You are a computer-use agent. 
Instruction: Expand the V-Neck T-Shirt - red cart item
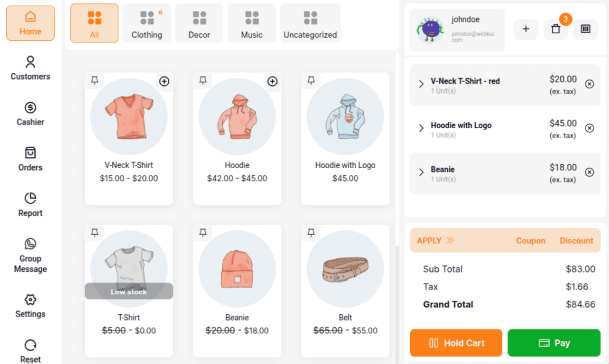click(421, 84)
